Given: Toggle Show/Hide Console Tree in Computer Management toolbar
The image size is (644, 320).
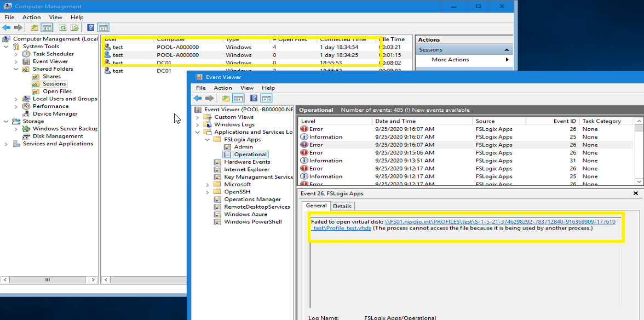Looking at the screenshot, I should pos(47,28).
